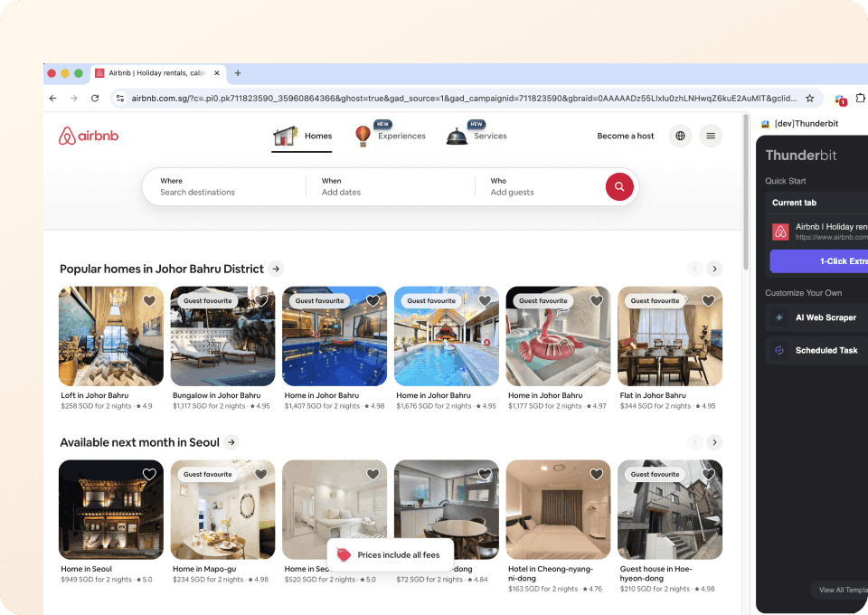Click the Where search destinations field
The height and width of the screenshot is (615, 868).
[x=223, y=186]
